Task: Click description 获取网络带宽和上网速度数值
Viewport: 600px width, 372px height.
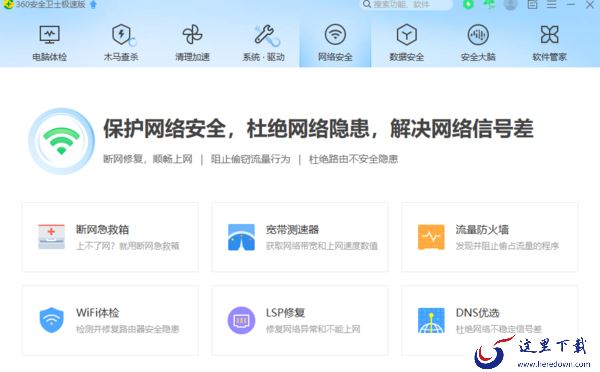Action: 322,246
